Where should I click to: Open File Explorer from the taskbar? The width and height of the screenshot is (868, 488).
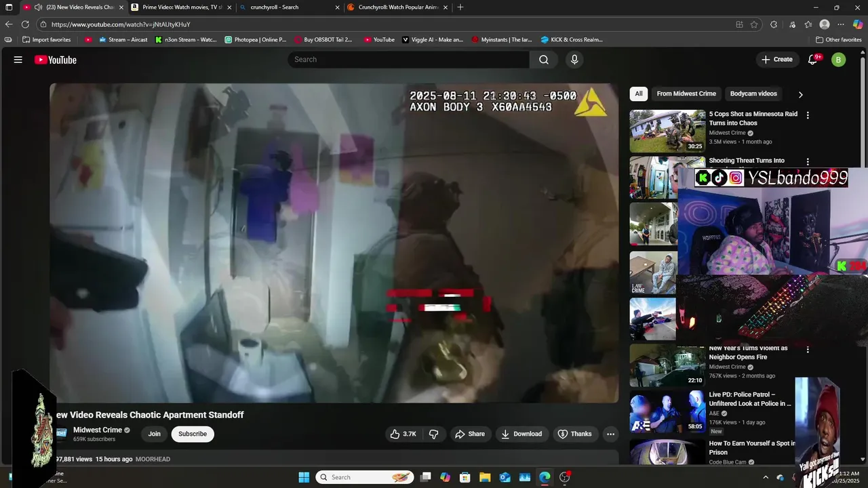pos(485,477)
